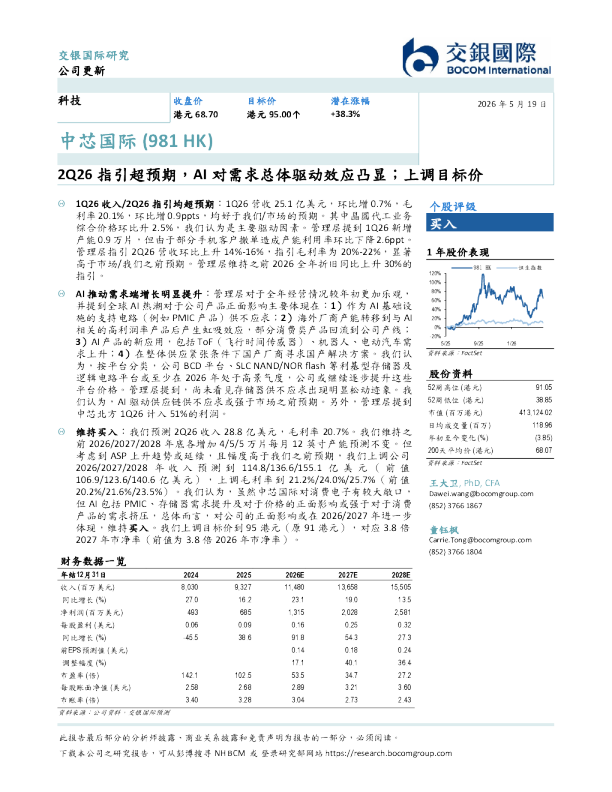Click the first bullet icon beside 1Q26 收入
Image resolution: width=612 pixels, height=792 pixels.
coord(62,204)
